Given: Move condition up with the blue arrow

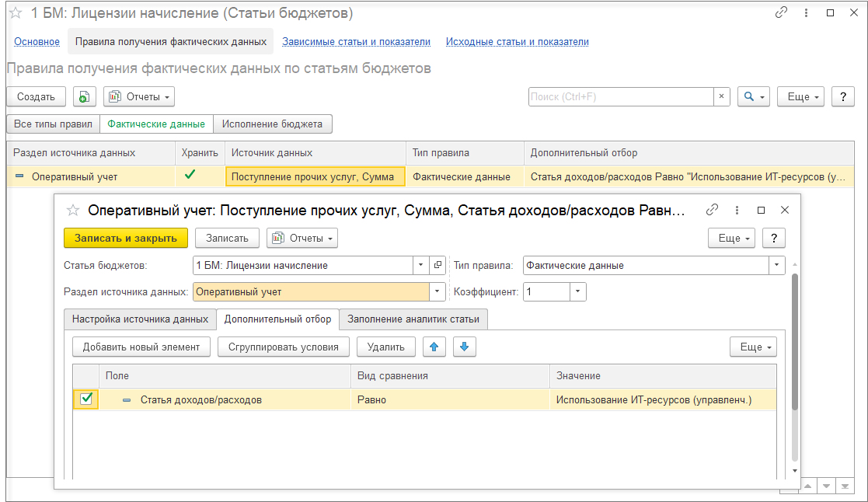Looking at the screenshot, I should (434, 347).
